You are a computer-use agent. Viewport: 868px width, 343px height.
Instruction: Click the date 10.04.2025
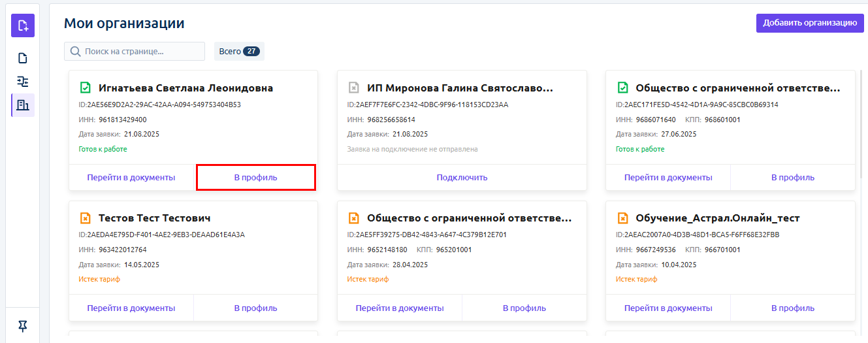pos(679,265)
